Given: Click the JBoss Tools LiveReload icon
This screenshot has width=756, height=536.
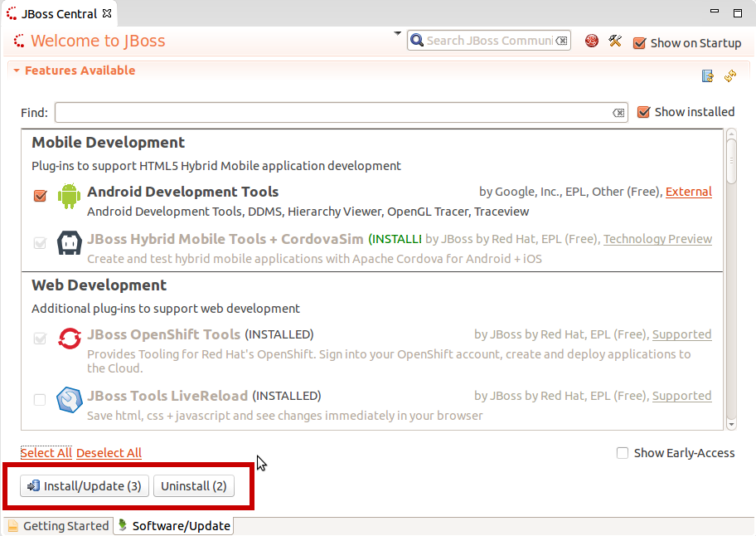Looking at the screenshot, I should coord(69,400).
